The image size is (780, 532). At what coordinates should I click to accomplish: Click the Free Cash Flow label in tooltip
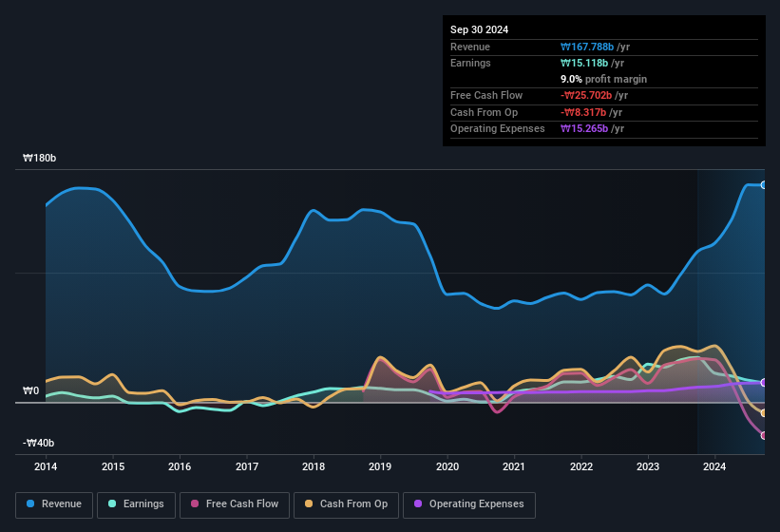486,95
